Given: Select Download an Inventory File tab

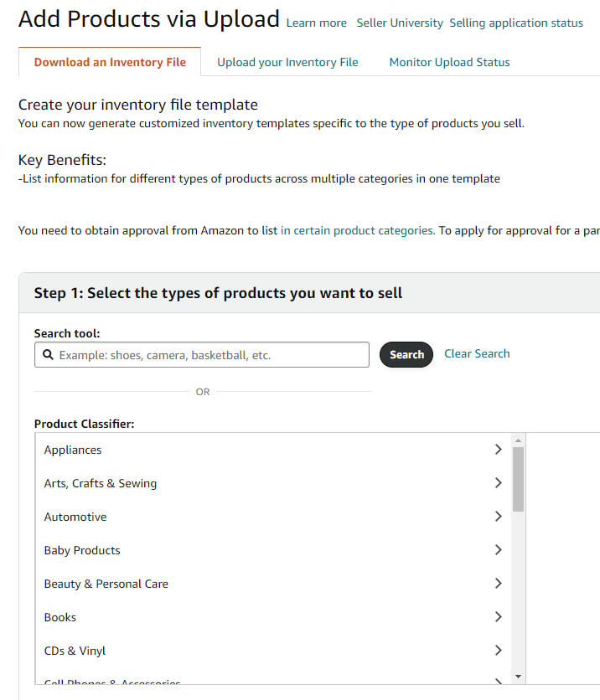Looking at the screenshot, I should (x=110, y=62).
